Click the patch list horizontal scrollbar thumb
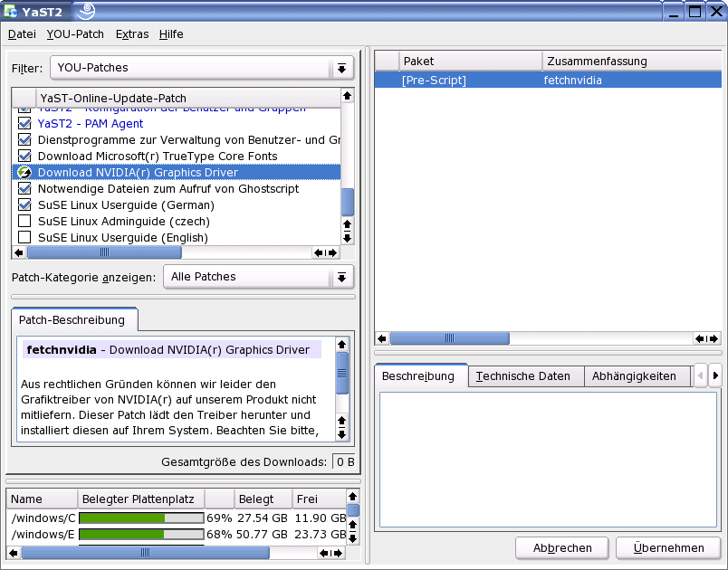The width and height of the screenshot is (728, 570). pyautogui.click(x=104, y=252)
